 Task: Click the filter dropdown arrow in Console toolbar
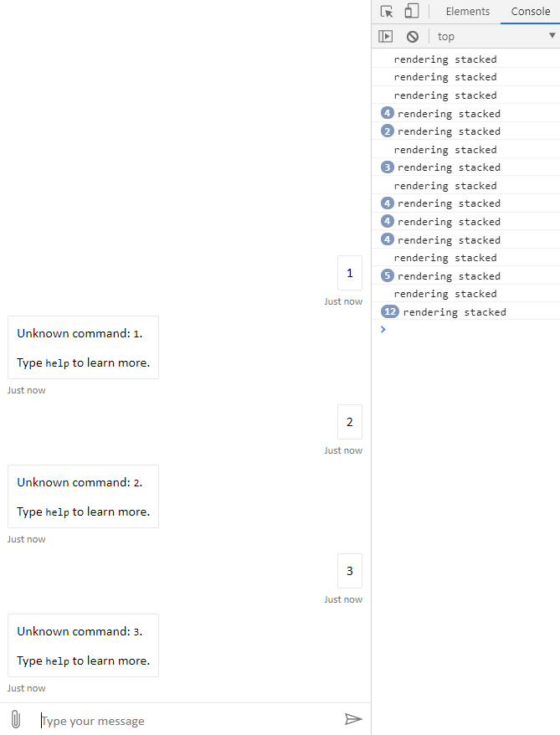coord(552,36)
